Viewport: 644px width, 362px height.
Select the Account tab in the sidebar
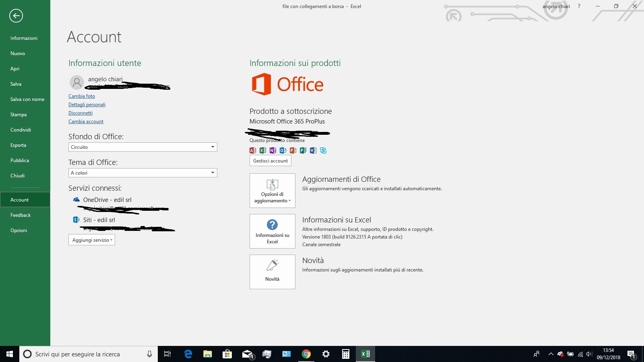click(25, 200)
